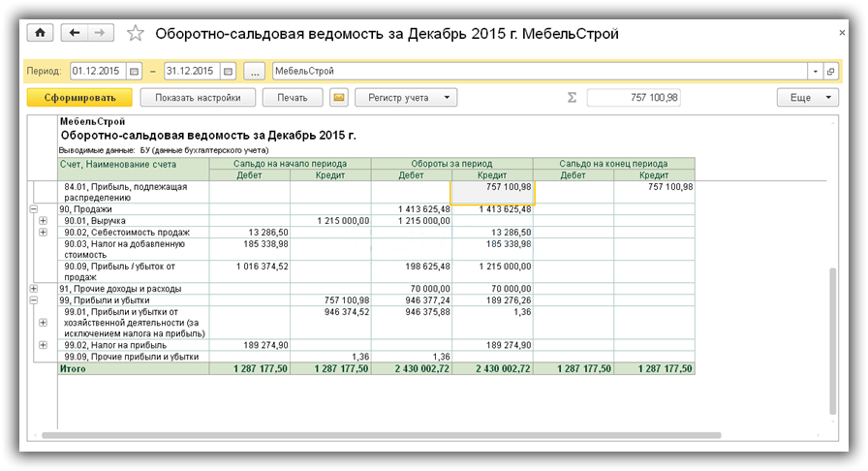Click the sum sigma icon
868x471 pixels.
coord(573,98)
